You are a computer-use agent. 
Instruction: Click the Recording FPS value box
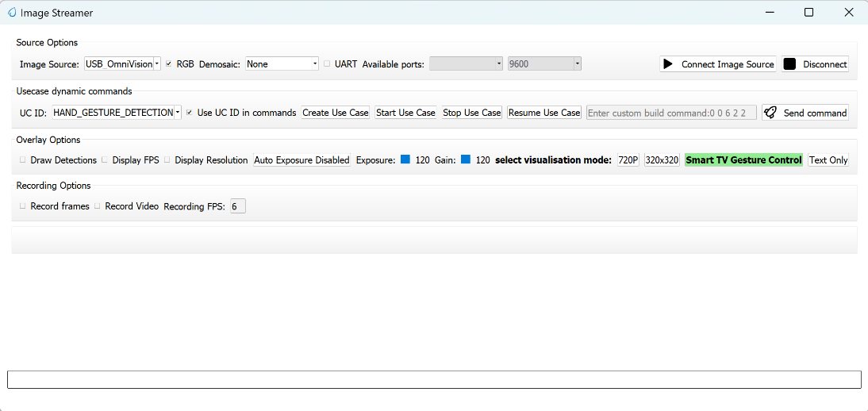tap(238, 206)
